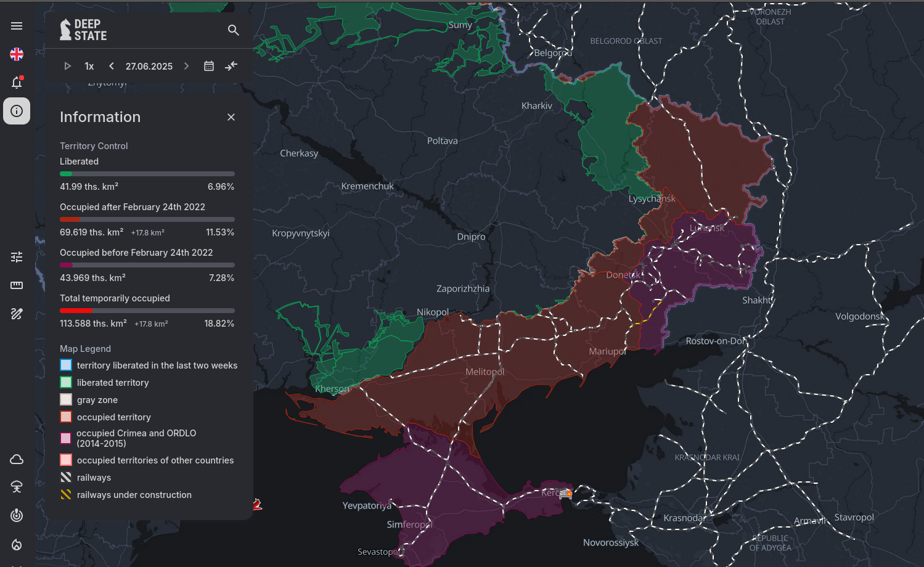The height and width of the screenshot is (567, 924).
Task: Click Occupied after February 24th bar
Action: pyautogui.click(x=147, y=219)
